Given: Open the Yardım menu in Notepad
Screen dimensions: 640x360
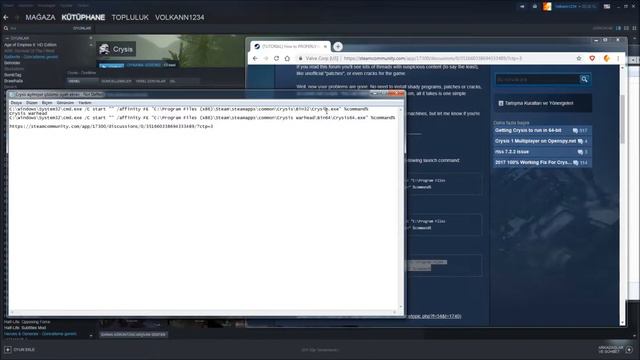Looking at the screenshot, I should pos(84,103).
